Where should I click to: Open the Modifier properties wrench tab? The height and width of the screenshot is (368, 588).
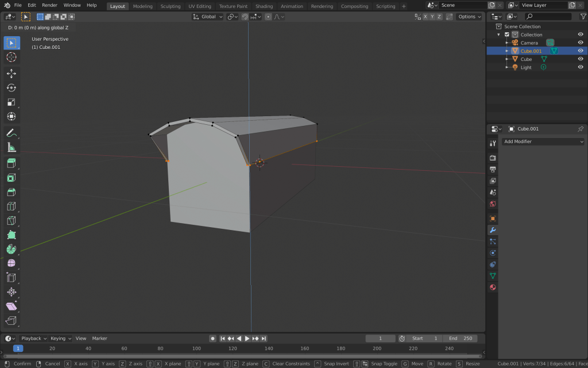coord(493,230)
